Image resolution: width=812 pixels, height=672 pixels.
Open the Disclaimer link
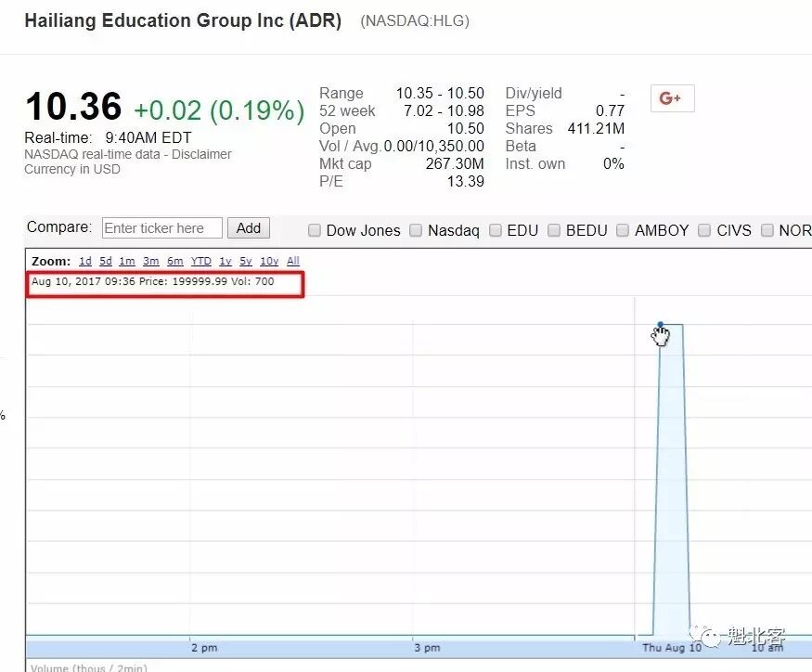[x=201, y=154]
